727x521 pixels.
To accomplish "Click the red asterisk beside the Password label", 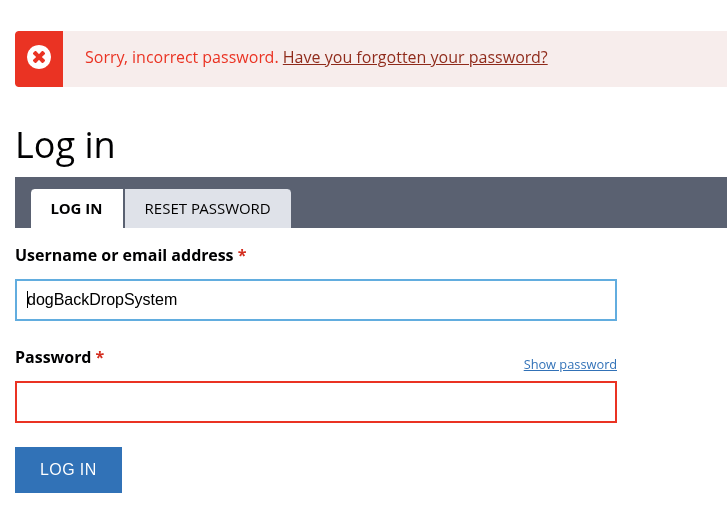I will tap(100, 356).
